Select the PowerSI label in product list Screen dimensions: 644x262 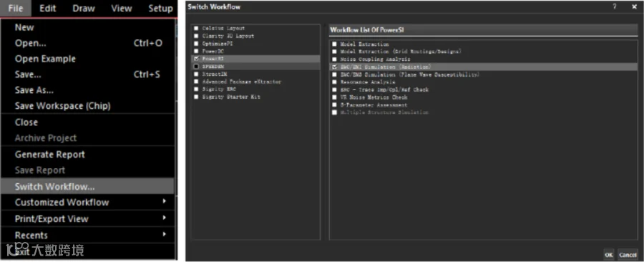click(213, 59)
